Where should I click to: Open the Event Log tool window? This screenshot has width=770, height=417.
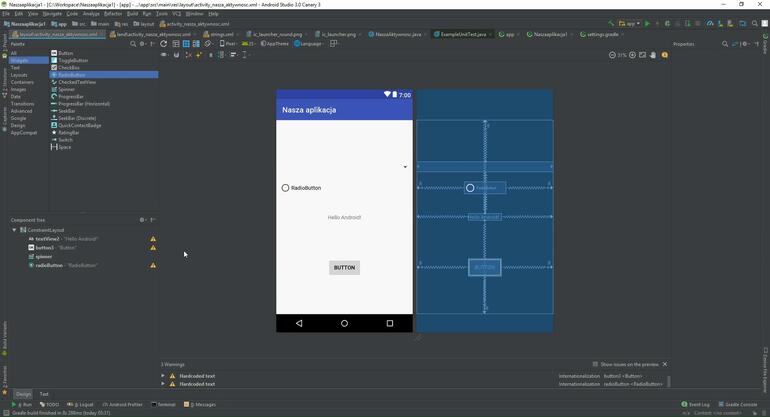[x=695, y=405]
